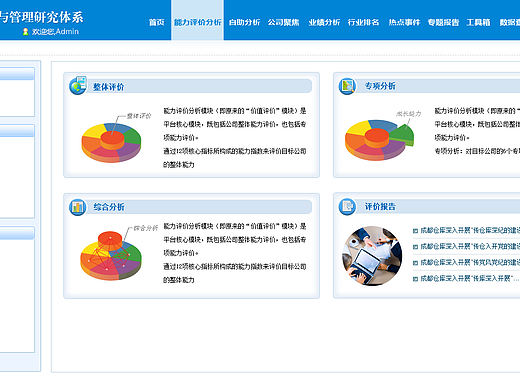This screenshot has height=390, width=520.
Task: Go to 公司聚焦 in the navigation bar
Action: pos(283,22)
